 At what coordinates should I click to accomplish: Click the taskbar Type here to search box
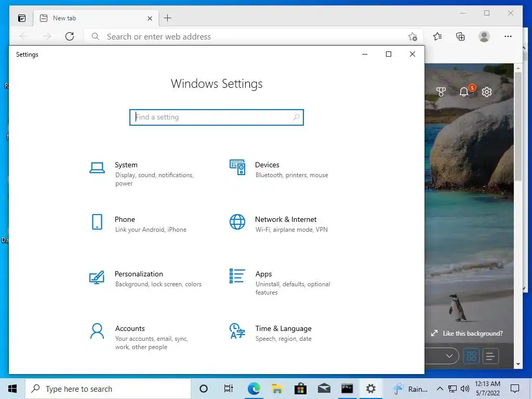click(x=108, y=389)
